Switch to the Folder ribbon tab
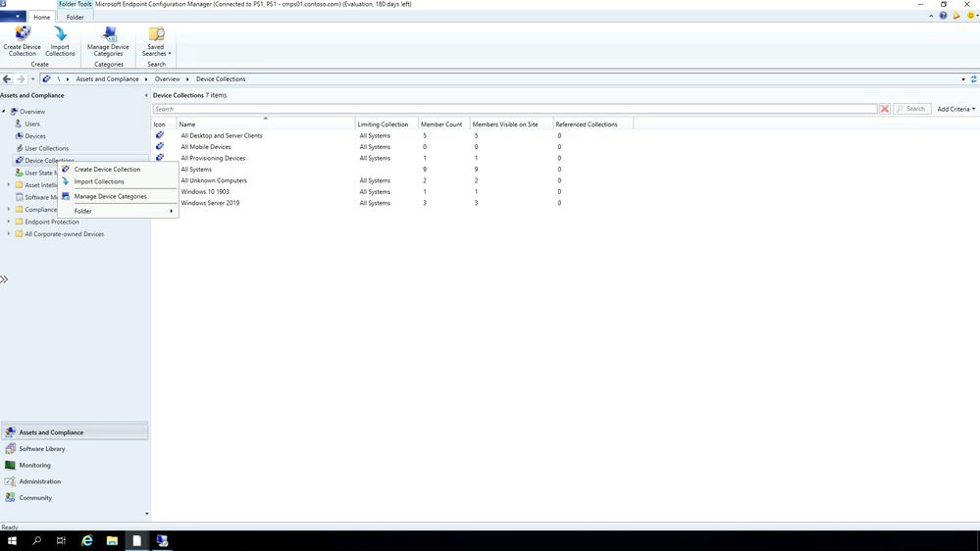Viewport: 980px width, 551px height. (x=75, y=17)
